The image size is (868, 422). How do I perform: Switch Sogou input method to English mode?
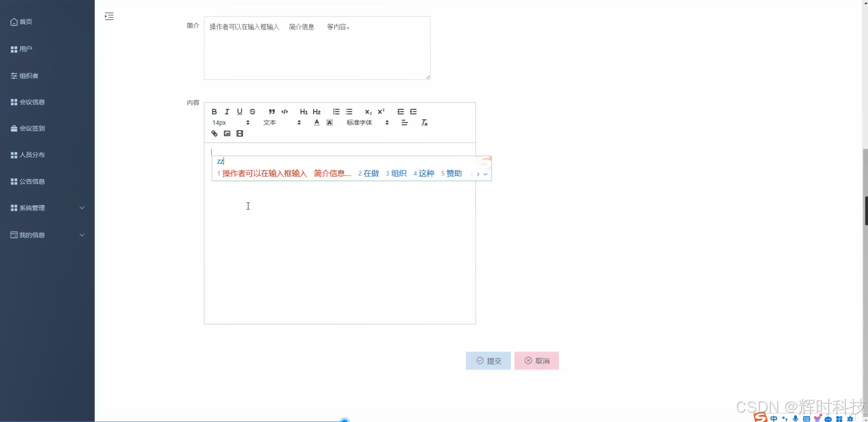click(774, 418)
